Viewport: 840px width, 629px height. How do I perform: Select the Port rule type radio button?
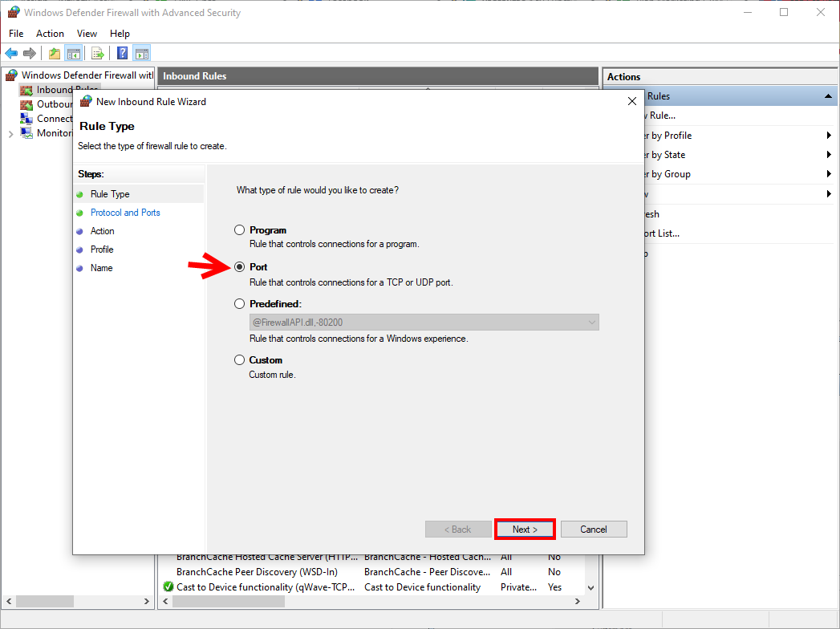[239, 267]
